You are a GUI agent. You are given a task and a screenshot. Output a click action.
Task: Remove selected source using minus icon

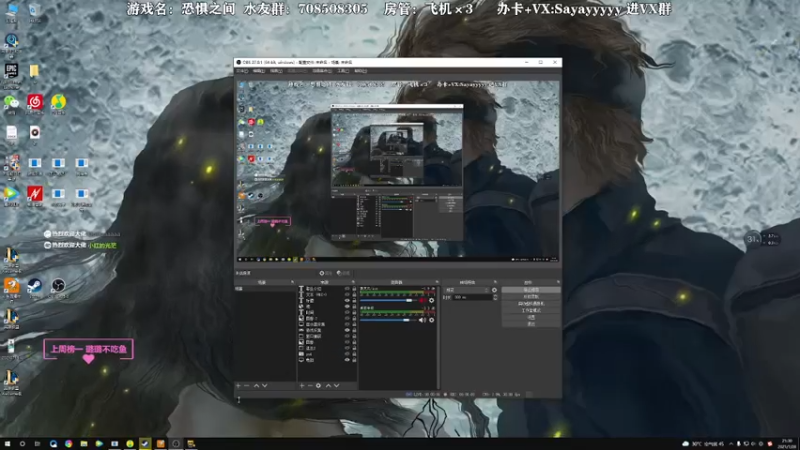(310, 386)
